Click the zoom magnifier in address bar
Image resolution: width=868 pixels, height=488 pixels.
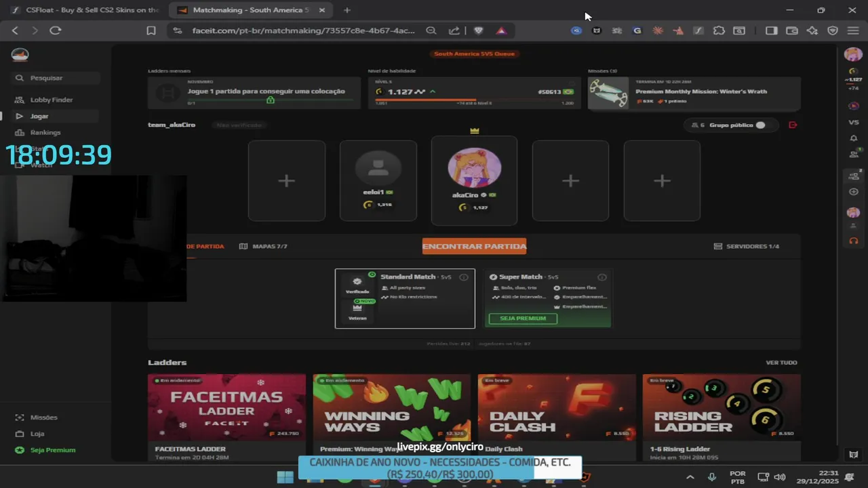tap(431, 30)
